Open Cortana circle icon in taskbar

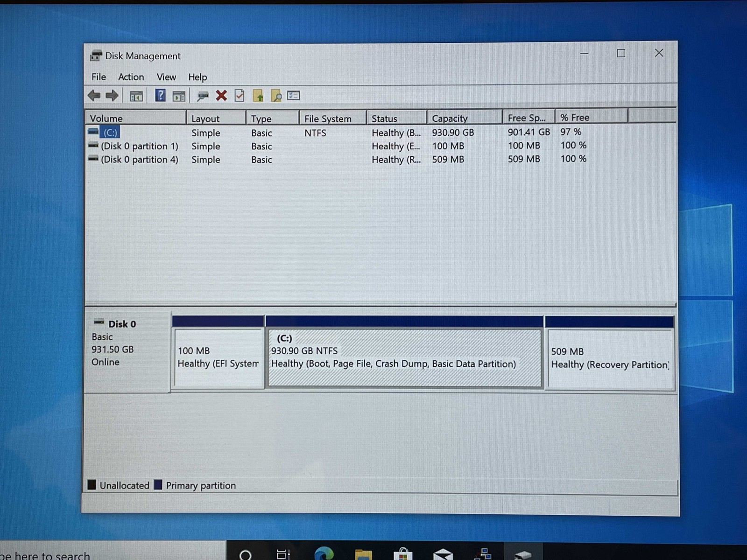(x=245, y=554)
